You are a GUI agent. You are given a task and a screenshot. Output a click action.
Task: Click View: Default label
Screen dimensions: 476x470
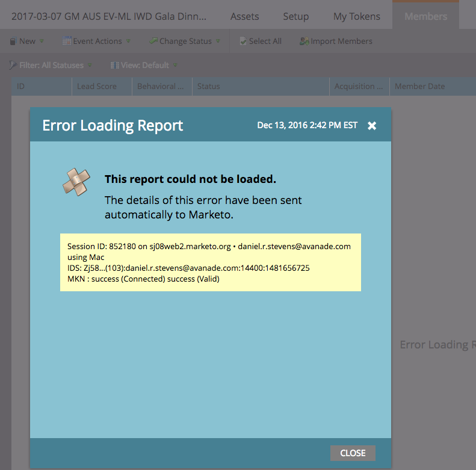[x=145, y=65]
